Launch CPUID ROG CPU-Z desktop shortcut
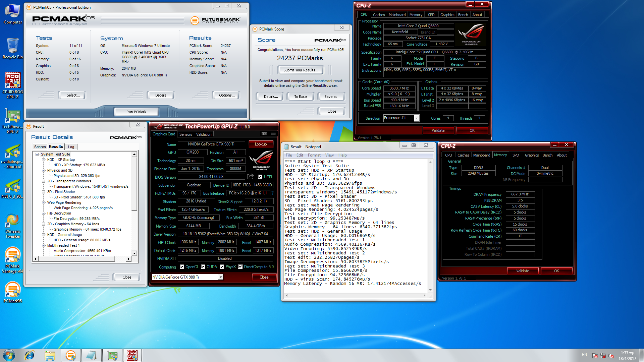This screenshot has height=362, width=644. pyautogui.click(x=12, y=85)
